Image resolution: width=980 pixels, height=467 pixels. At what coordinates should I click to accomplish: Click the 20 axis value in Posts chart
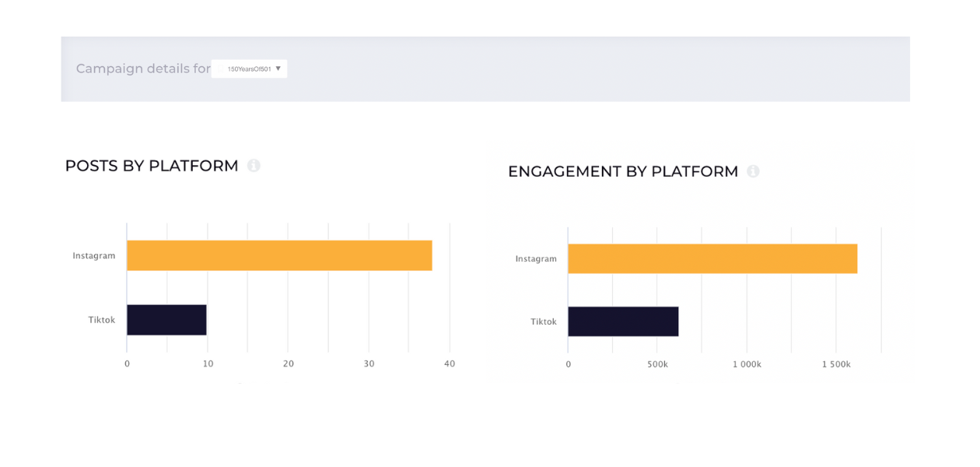click(289, 363)
